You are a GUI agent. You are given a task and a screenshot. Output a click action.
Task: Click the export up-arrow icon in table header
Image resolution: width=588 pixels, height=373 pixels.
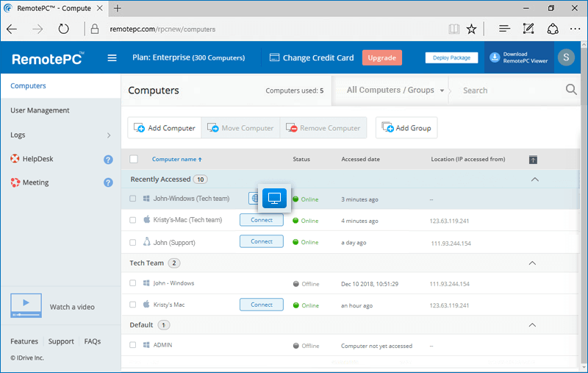point(533,160)
